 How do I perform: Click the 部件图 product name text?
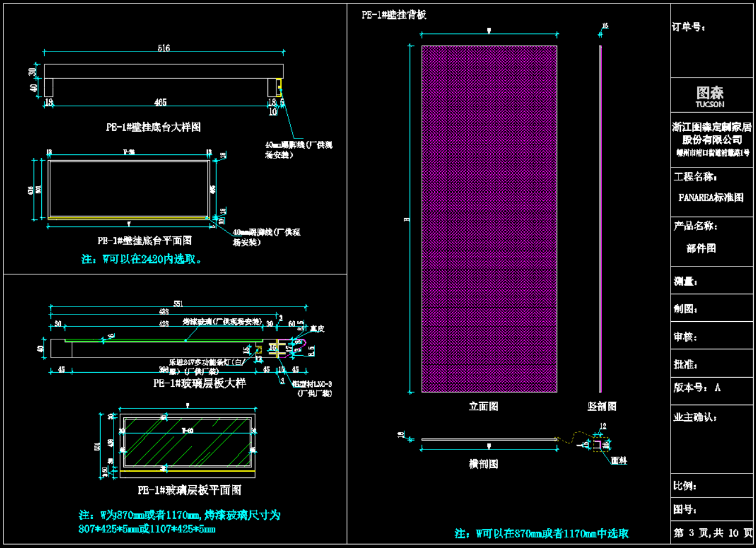coord(701,248)
